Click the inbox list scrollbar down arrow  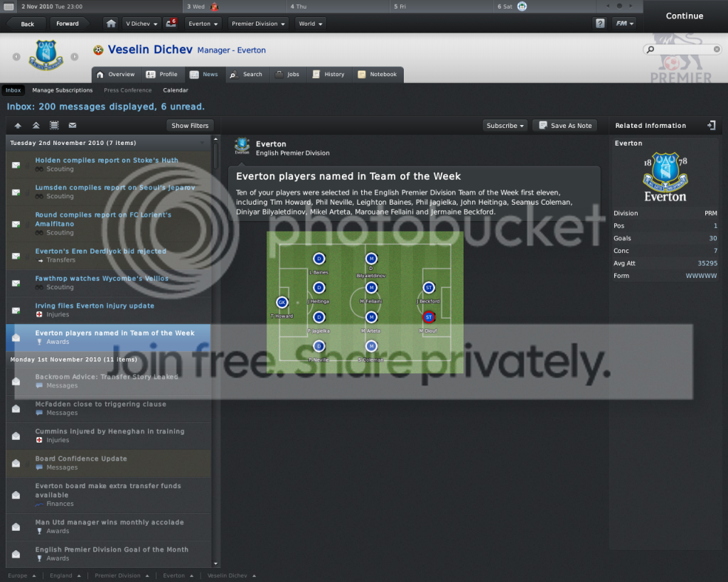pyautogui.click(x=215, y=564)
